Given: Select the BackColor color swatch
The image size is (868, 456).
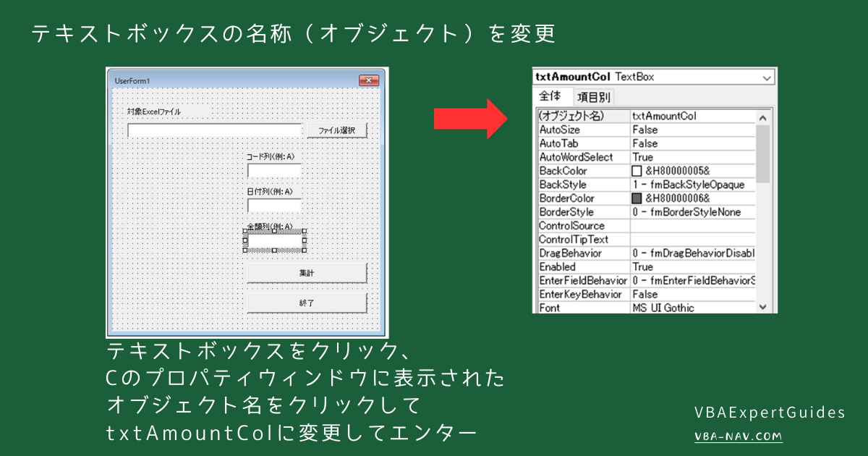Looking at the screenshot, I should pos(637,171).
